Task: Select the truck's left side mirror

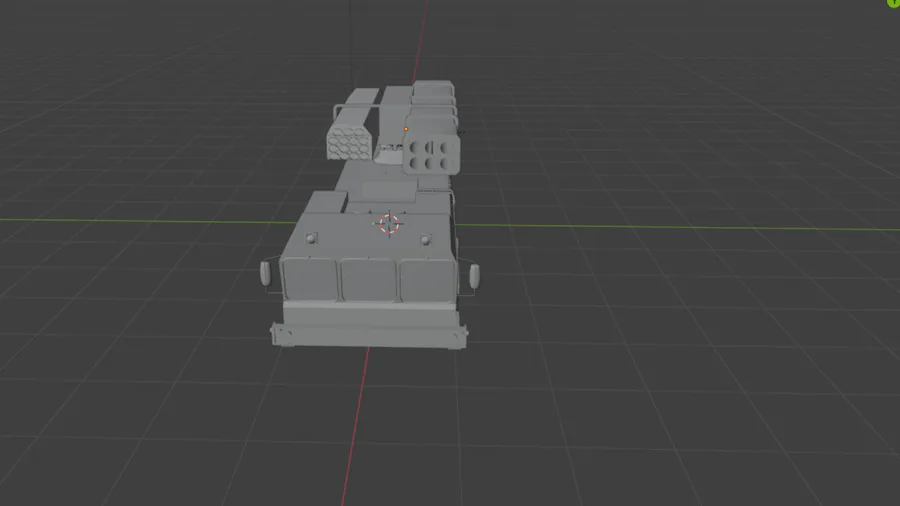Action: pos(265,273)
